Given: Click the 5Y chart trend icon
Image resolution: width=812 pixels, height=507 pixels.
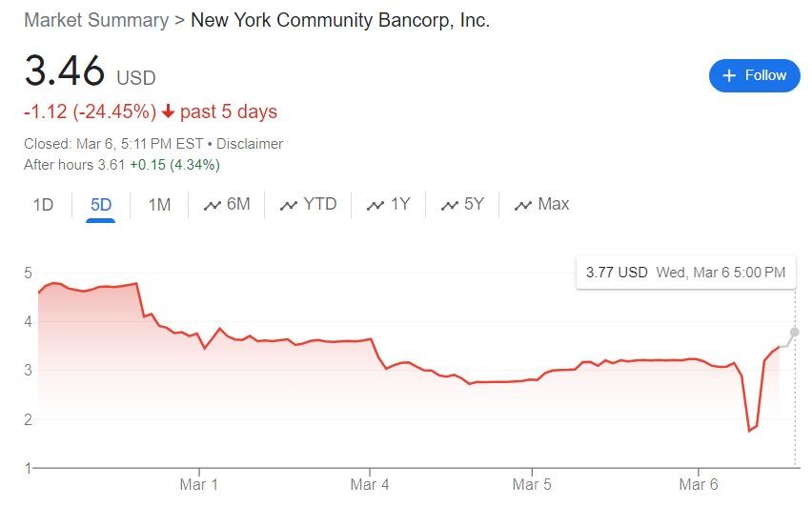Looking at the screenshot, I should [x=450, y=205].
